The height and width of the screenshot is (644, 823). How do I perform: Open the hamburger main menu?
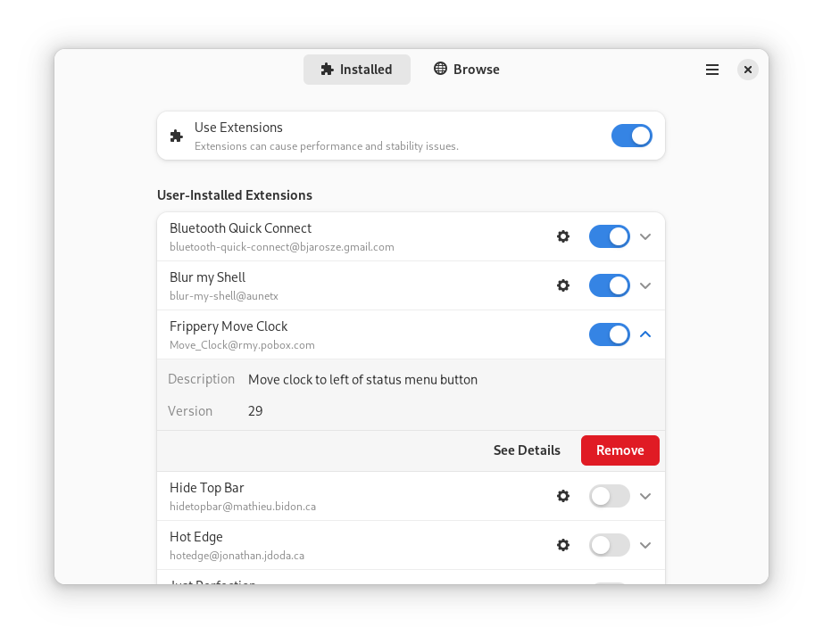(x=711, y=70)
